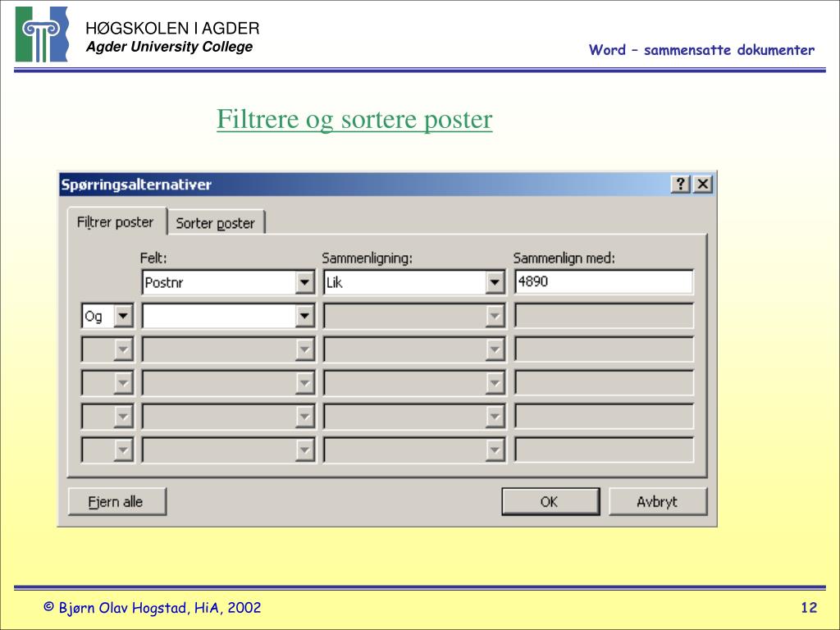Click the Høgskolen i Agder logo
Image resolution: width=840 pixels, height=630 pixels.
click(43, 34)
